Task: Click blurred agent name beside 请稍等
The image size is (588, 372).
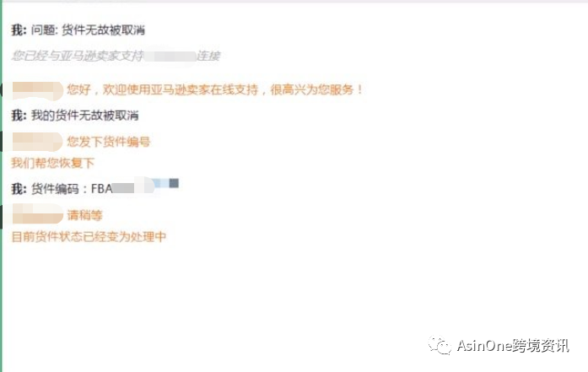Action: 37,214
